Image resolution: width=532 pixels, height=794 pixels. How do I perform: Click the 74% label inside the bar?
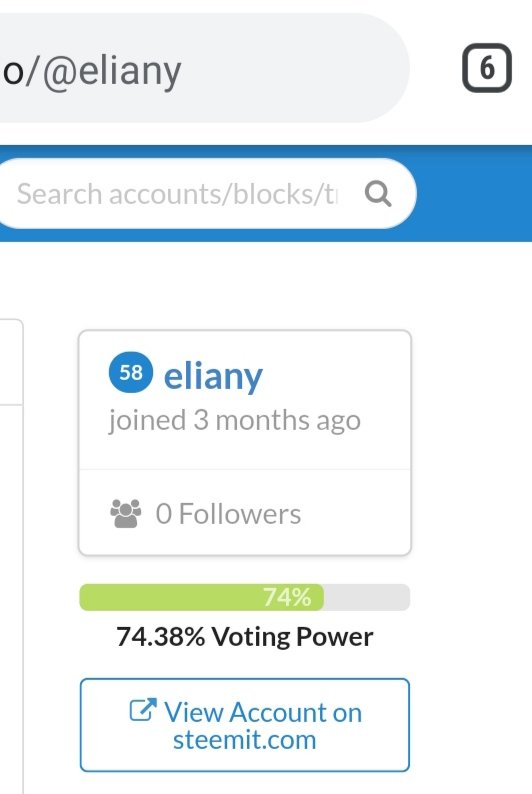coord(287,597)
